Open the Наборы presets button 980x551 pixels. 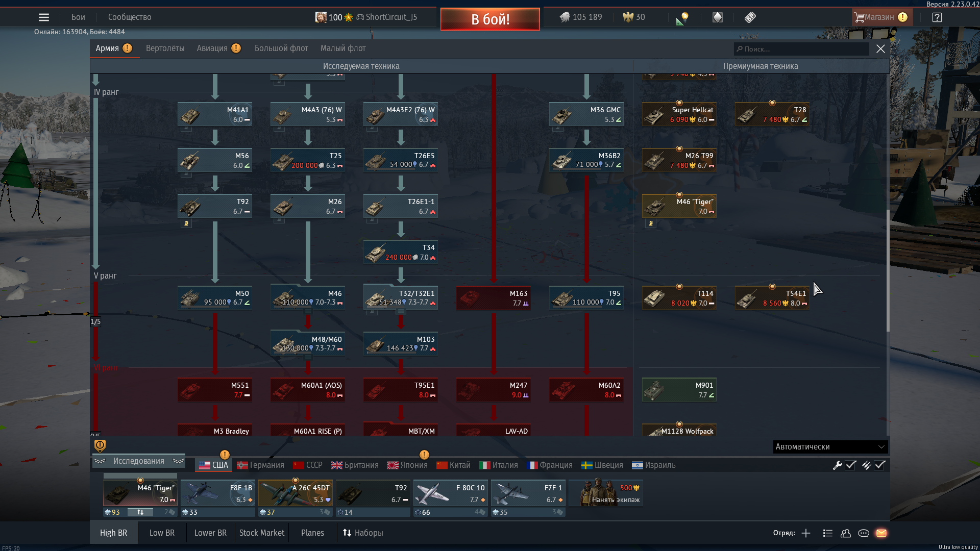coord(363,533)
